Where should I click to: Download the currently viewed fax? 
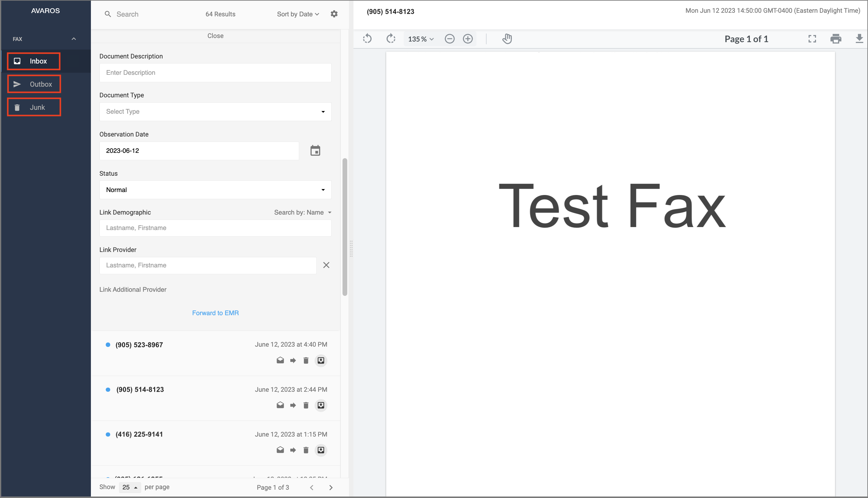[859, 39]
